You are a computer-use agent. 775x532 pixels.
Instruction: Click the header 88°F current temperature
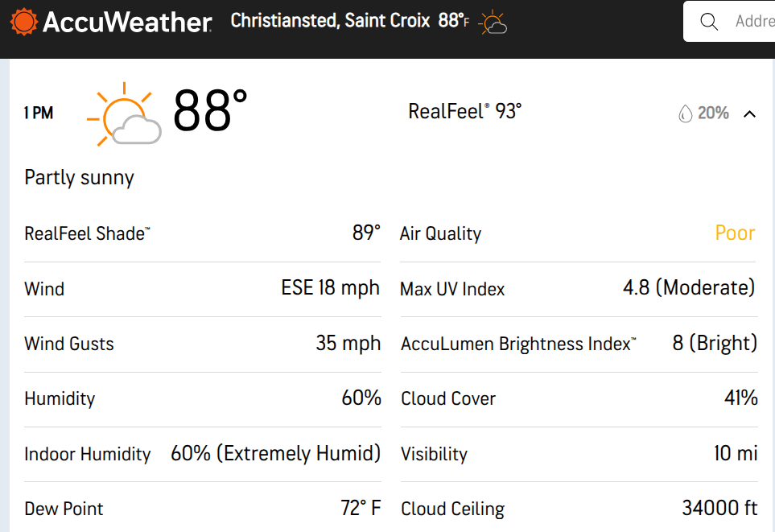[x=453, y=21]
